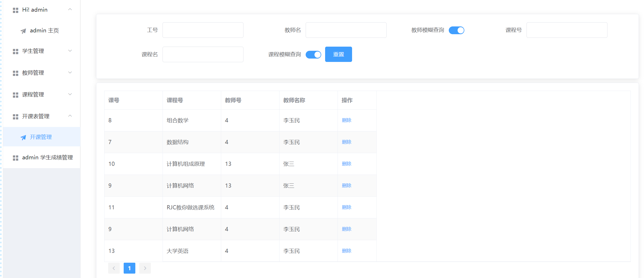Click the next-page arrow in pagination
This screenshot has height=278, width=644.
(145, 268)
